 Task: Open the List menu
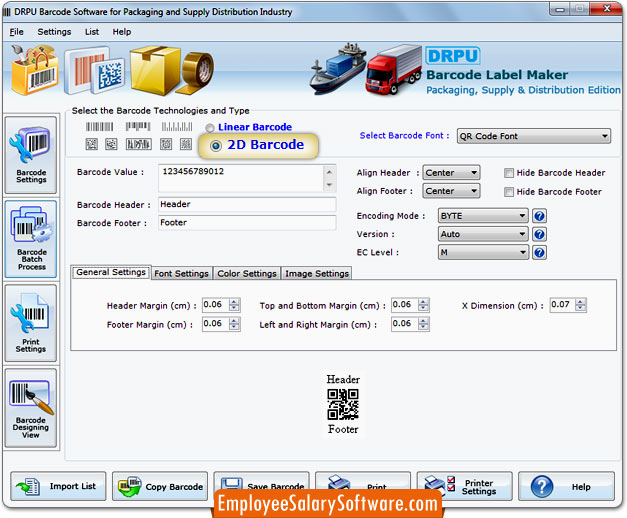(x=92, y=32)
